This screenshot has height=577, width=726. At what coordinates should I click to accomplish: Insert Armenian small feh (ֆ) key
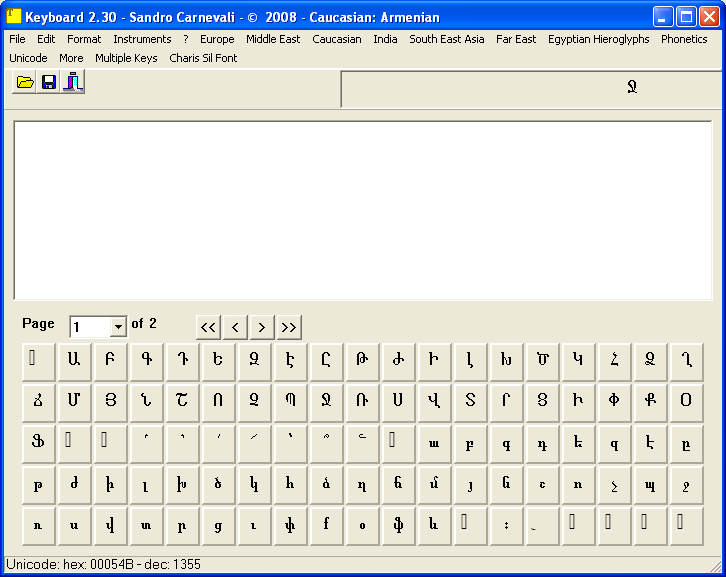click(x=398, y=525)
